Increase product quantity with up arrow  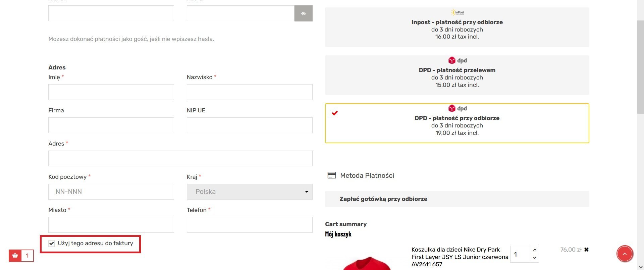(535, 250)
